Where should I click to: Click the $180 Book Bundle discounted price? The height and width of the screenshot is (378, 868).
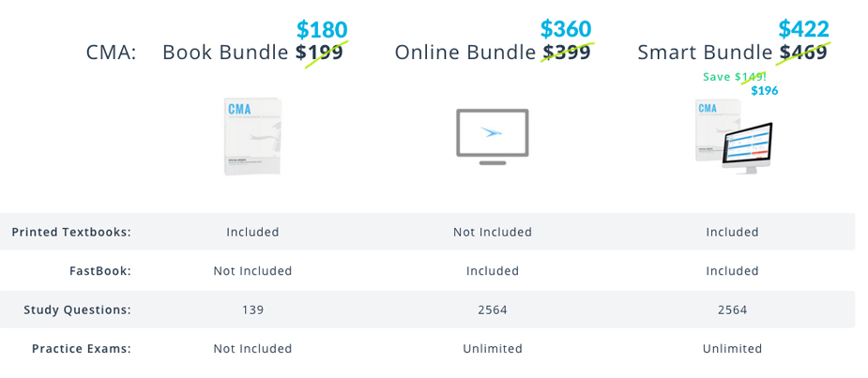[x=322, y=30]
